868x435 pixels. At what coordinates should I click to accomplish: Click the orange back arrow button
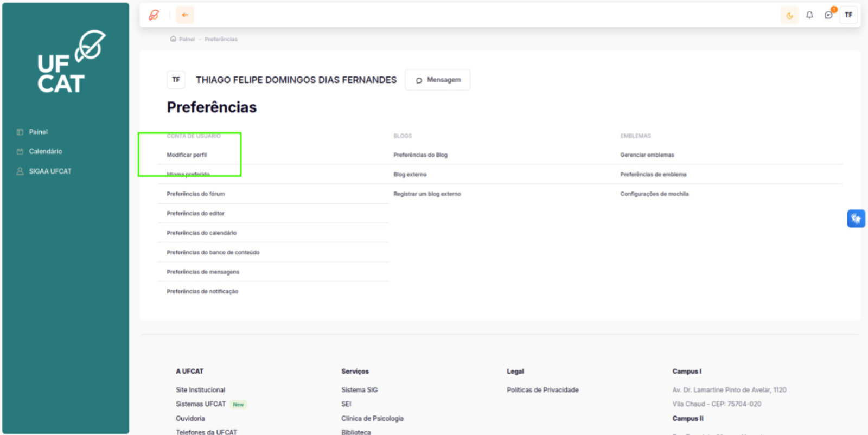tap(185, 15)
